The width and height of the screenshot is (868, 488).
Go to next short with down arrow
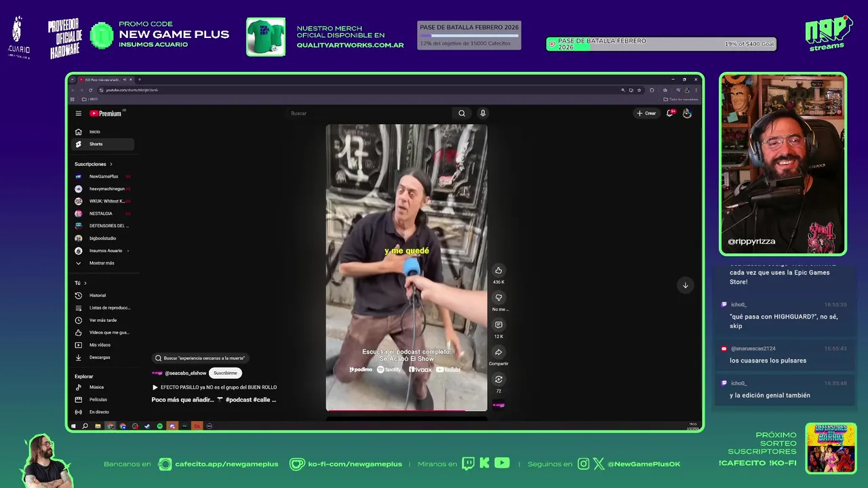pyautogui.click(x=685, y=285)
